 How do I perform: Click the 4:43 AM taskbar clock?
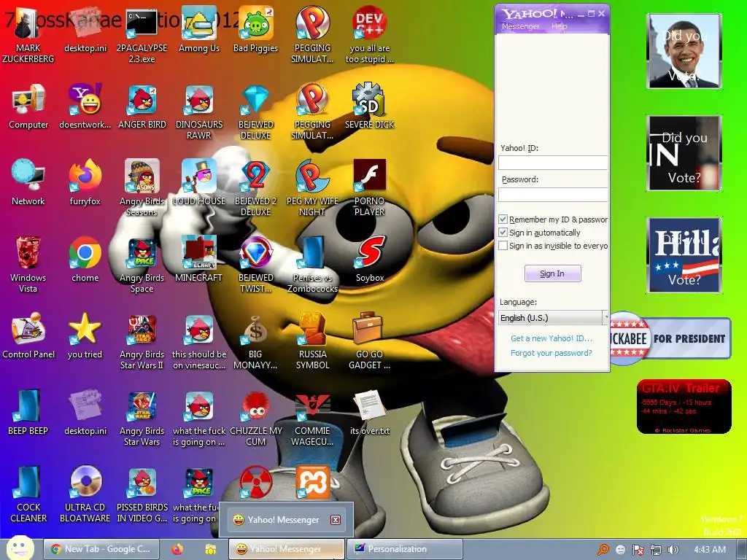(x=710, y=550)
